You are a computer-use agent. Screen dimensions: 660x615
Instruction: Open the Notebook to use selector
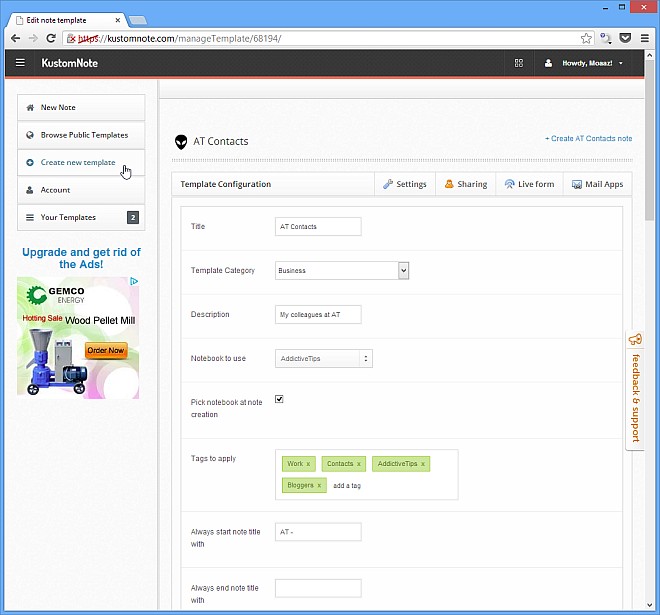pos(324,359)
